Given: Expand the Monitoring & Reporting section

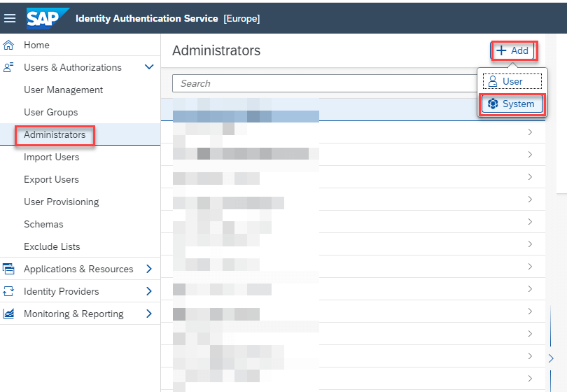Looking at the screenshot, I should pos(149,314).
